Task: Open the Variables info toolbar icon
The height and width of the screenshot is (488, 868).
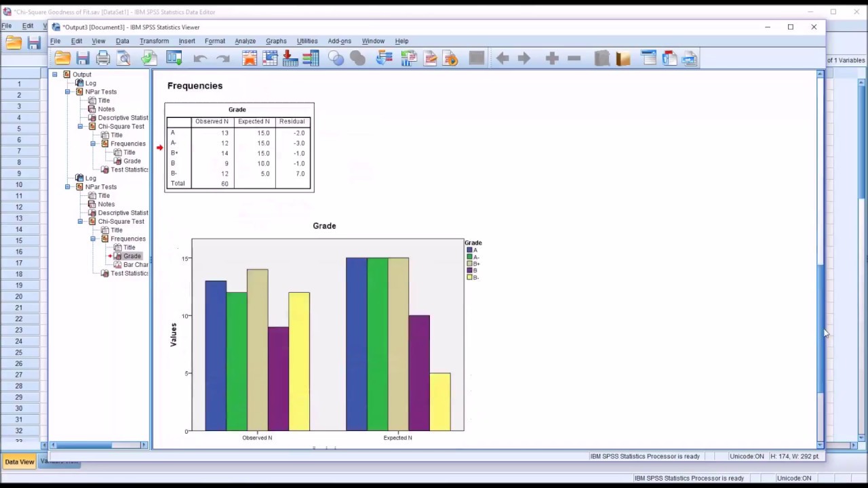Action: 311,58
